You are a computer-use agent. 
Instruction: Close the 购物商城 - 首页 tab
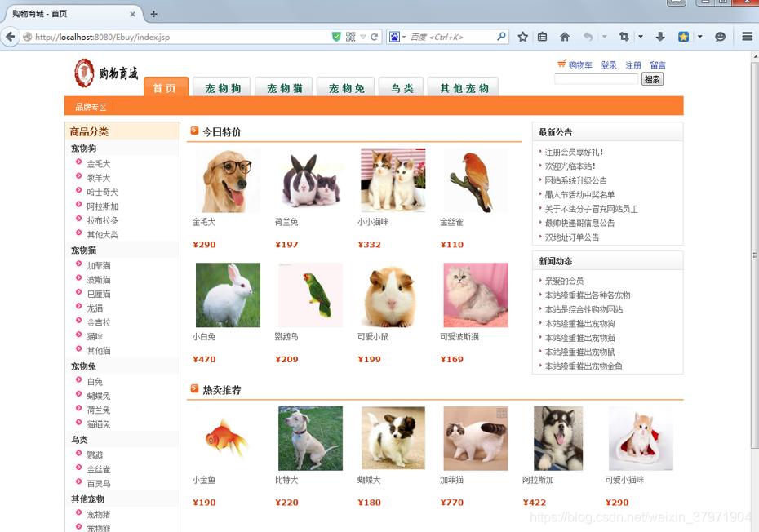tap(133, 14)
